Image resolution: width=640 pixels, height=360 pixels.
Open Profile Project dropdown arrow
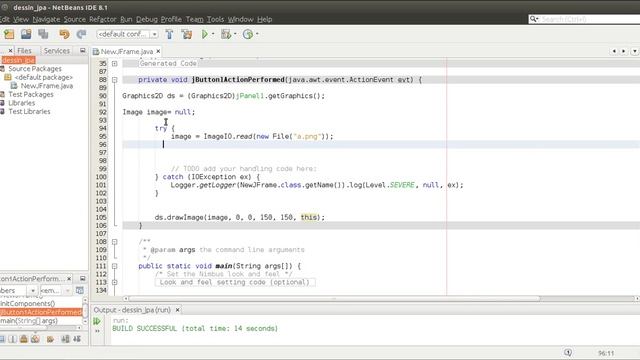coord(257,34)
